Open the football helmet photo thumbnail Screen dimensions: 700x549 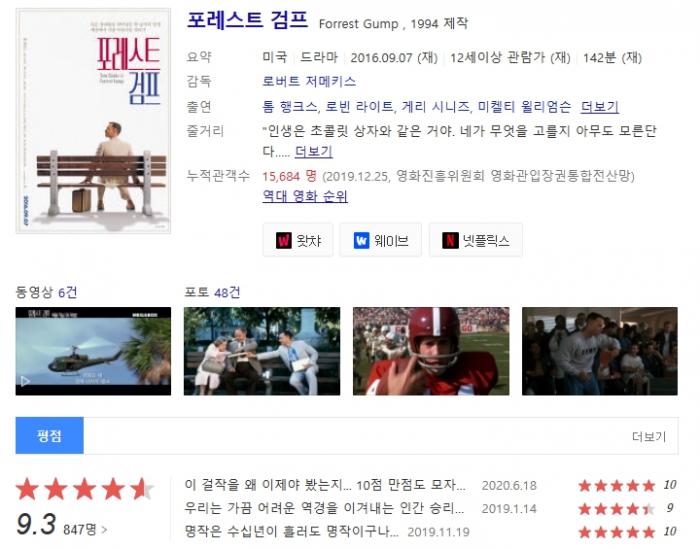pyautogui.click(x=431, y=351)
